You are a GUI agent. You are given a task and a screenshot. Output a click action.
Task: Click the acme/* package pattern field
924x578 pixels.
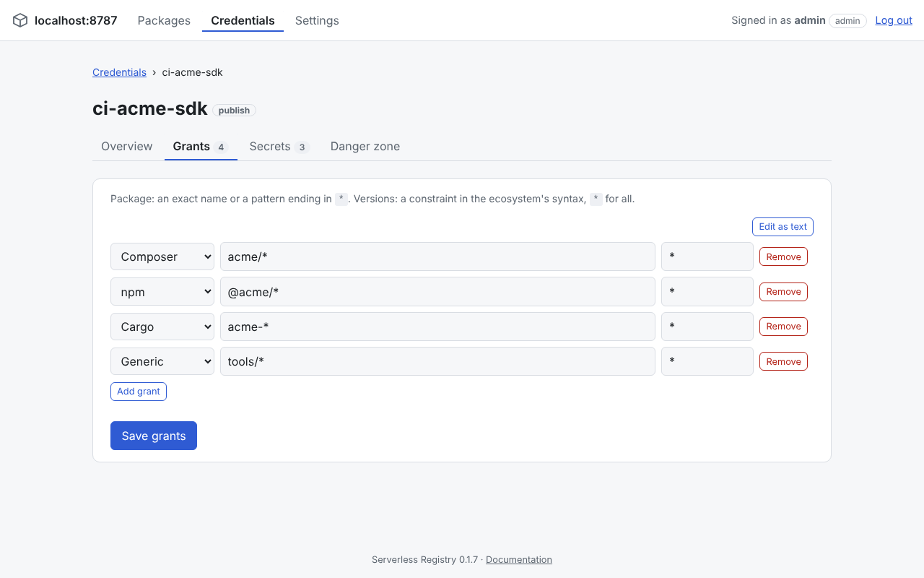pyautogui.click(x=437, y=256)
